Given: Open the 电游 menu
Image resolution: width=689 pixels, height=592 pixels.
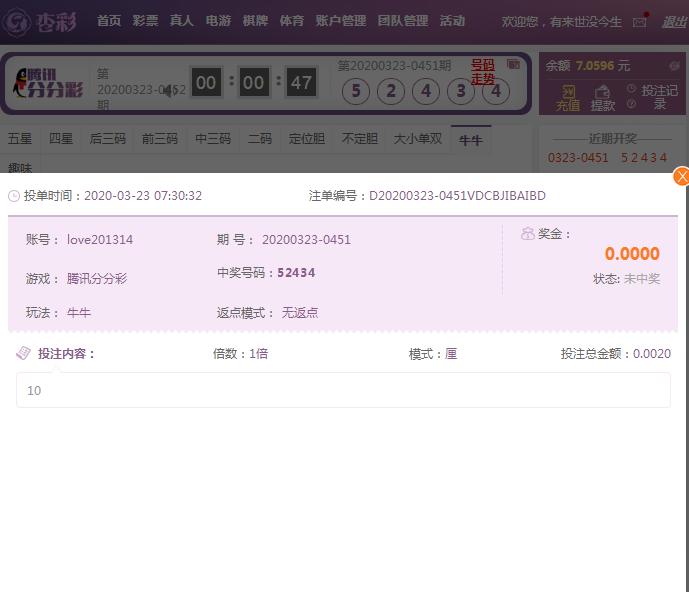Looking at the screenshot, I should (218, 21).
